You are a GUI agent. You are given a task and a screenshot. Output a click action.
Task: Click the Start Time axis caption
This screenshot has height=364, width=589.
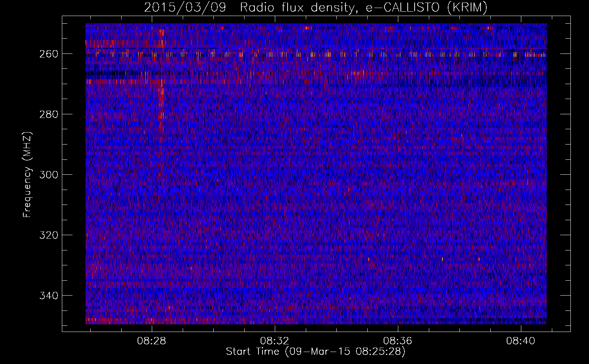pos(316,352)
